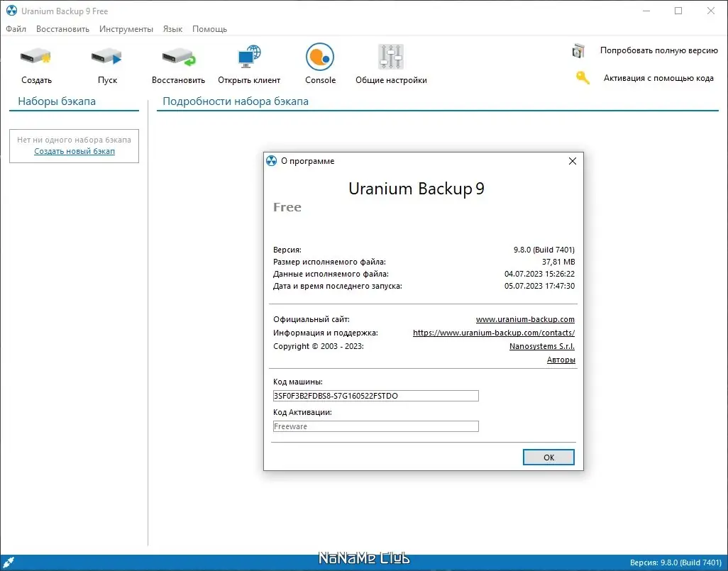
Task: Click the Авторы link
Action: point(561,360)
